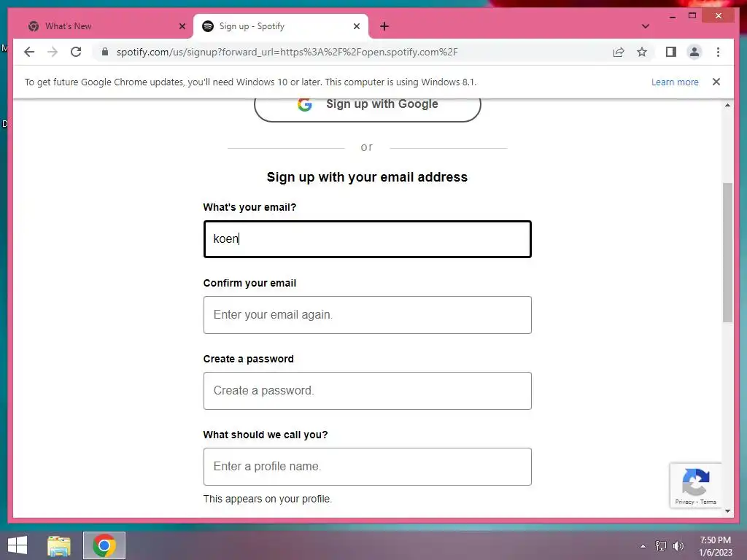This screenshot has height=560, width=747.
Task: Click the profile name input field
Action: tap(368, 466)
